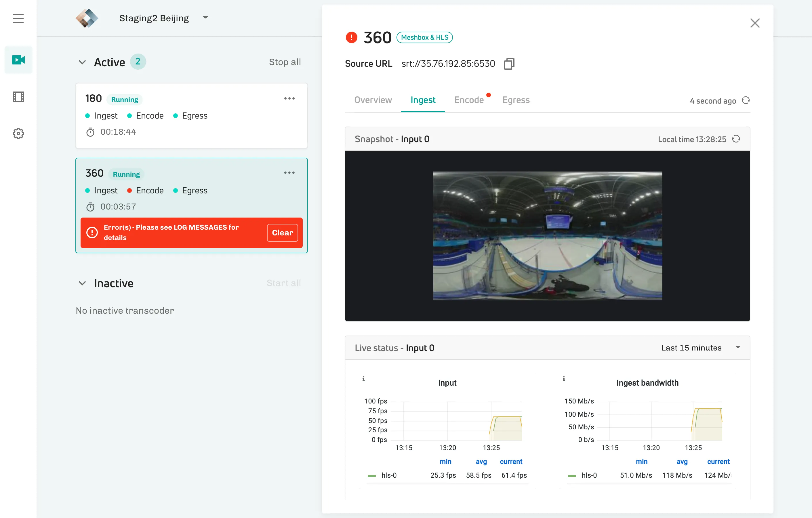Screen dimensions: 812x518
Task: Click the Running status badge on 180
Action: coord(125,100)
